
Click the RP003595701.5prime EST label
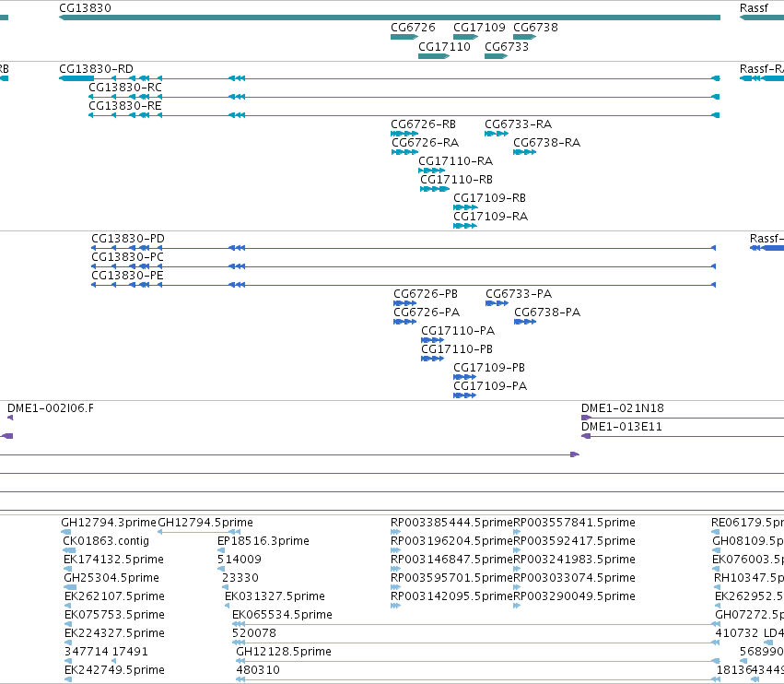[451, 578]
